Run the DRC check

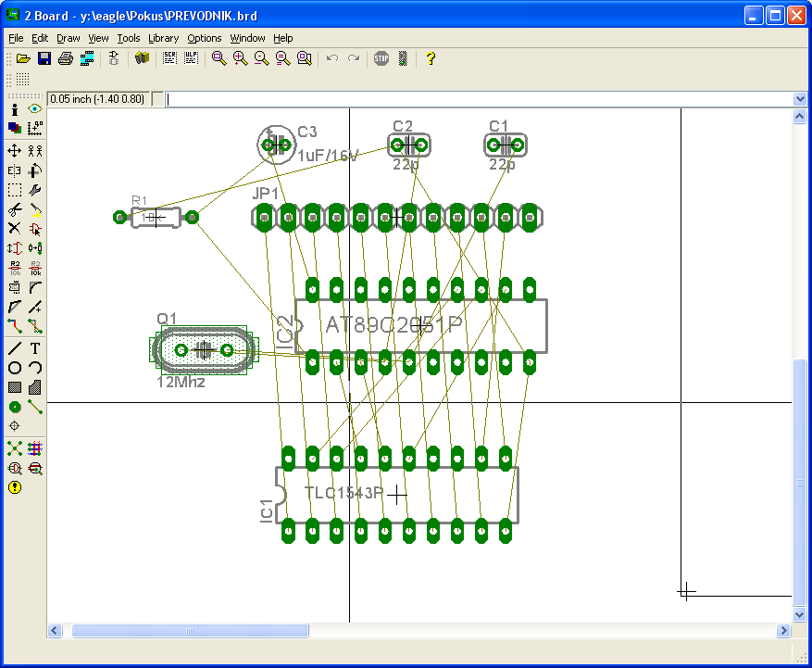(x=34, y=469)
